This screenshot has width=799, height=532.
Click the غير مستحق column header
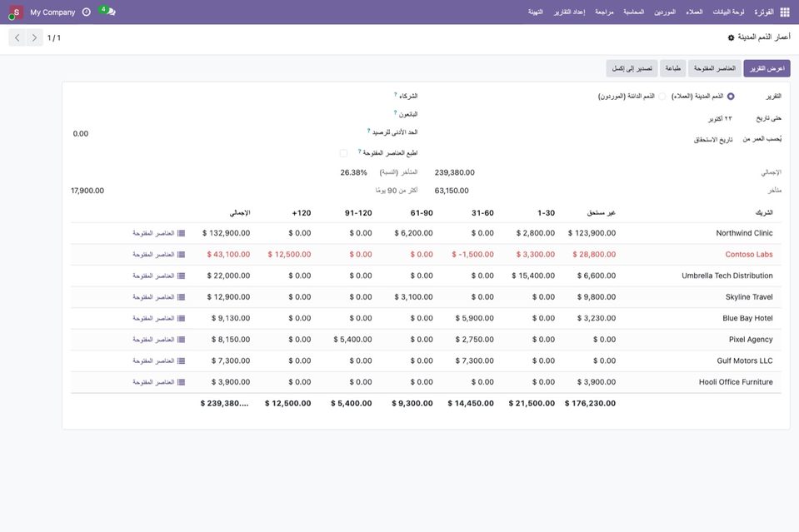click(x=602, y=213)
